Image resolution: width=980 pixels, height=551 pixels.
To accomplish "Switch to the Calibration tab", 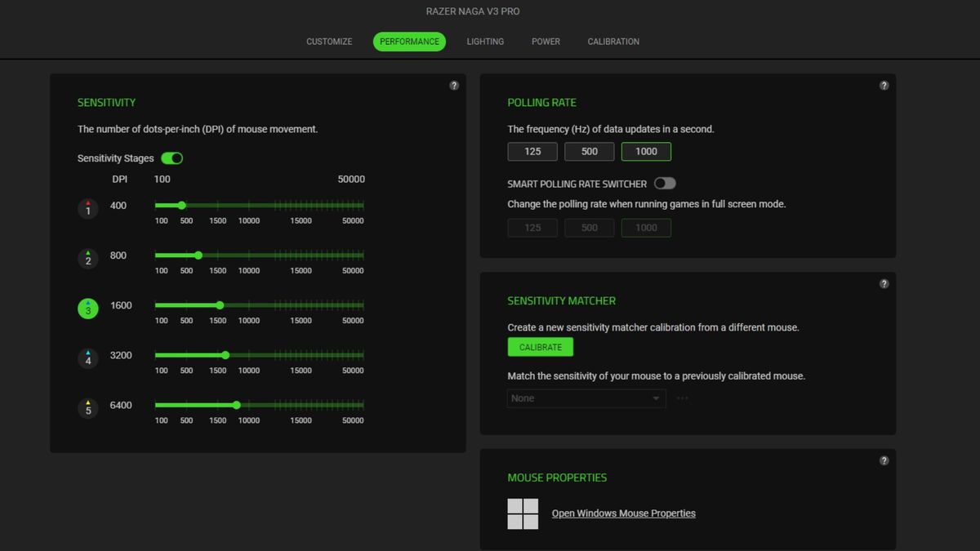I will pos(613,42).
